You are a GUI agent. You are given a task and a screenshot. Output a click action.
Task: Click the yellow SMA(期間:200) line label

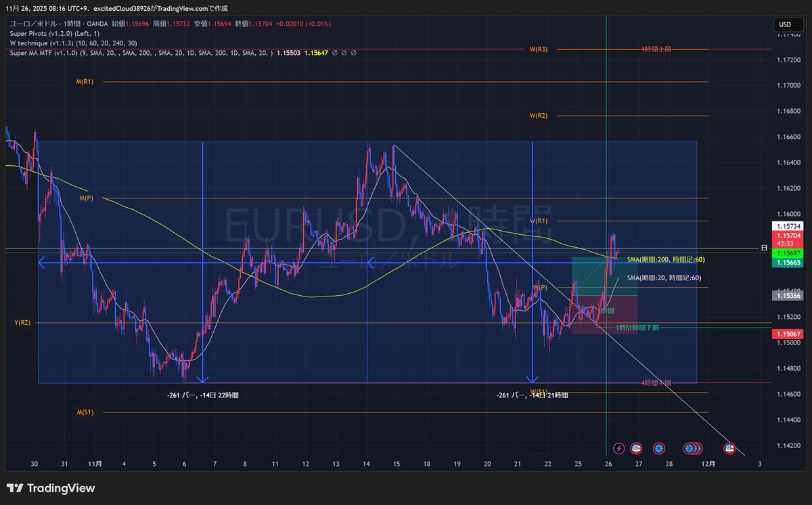point(662,259)
